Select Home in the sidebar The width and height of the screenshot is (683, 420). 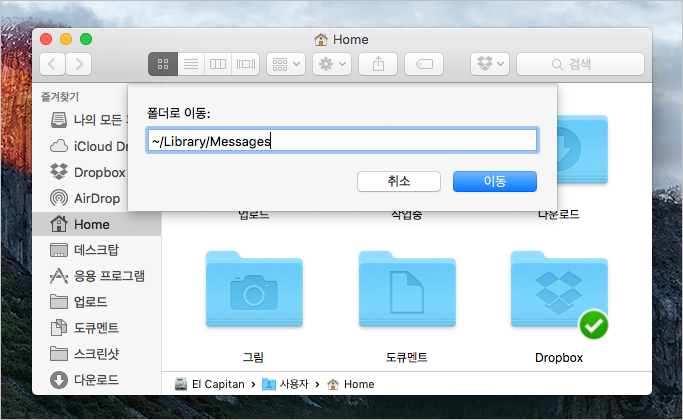click(97, 224)
